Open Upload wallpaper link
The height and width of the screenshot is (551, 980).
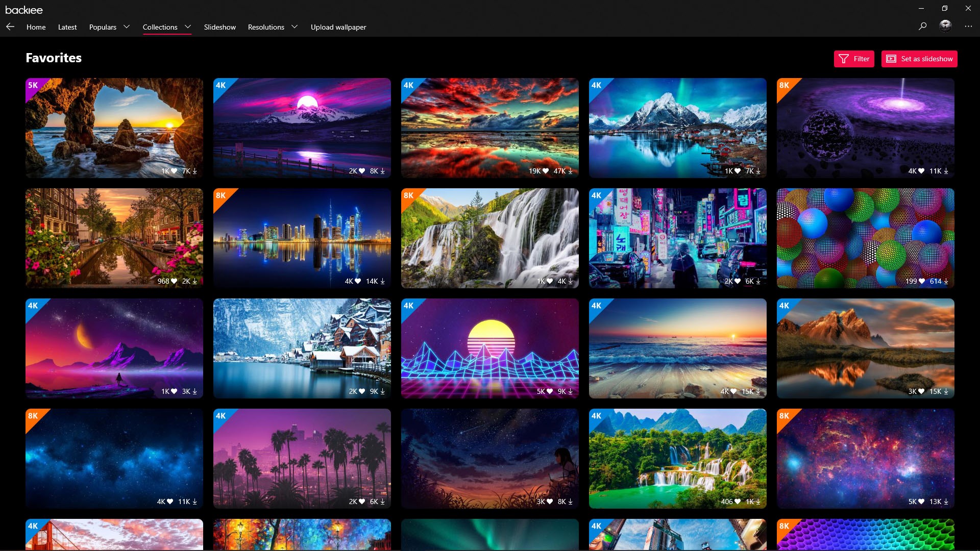(338, 27)
